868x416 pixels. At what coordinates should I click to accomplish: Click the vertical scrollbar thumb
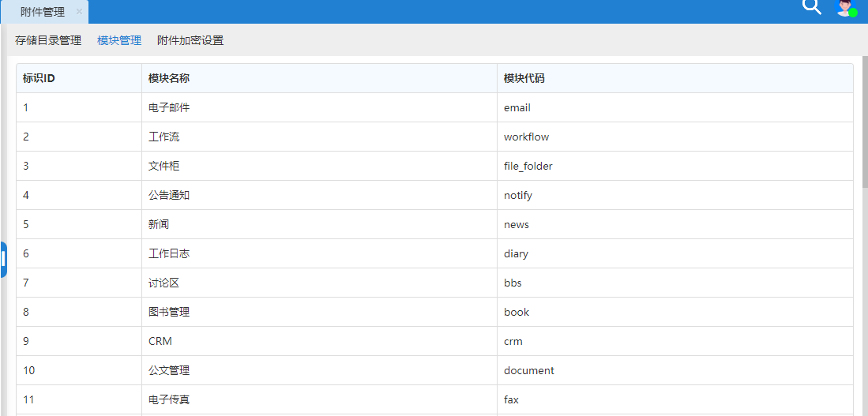point(865,122)
